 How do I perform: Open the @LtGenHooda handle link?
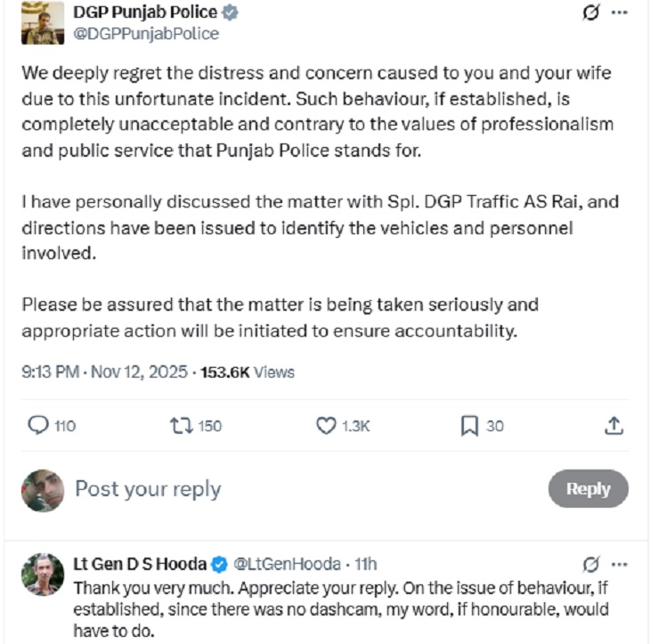(287, 564)
